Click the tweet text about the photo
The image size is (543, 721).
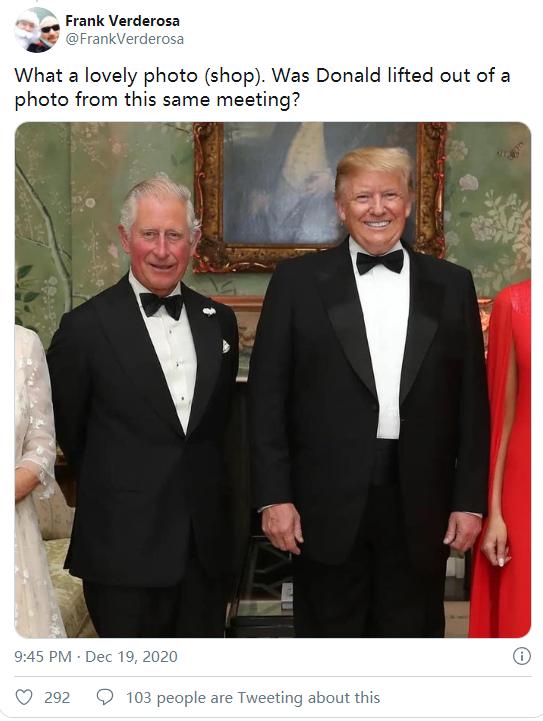pos(262,87)
